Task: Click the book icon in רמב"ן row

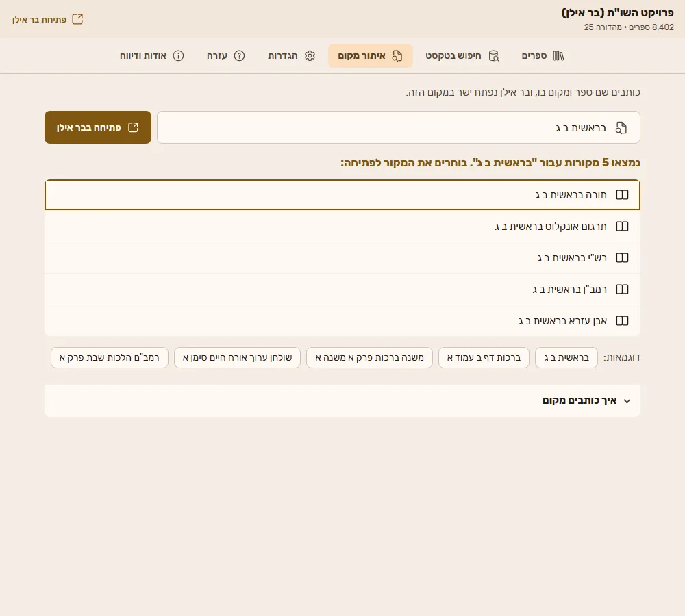Action: click(622, 289)
